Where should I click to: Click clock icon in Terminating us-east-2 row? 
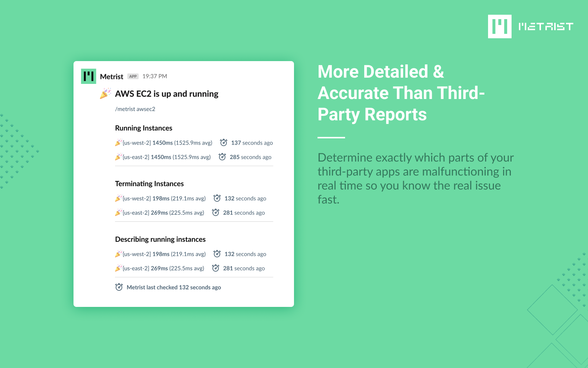pyautogui.click(x=215, y=212)
